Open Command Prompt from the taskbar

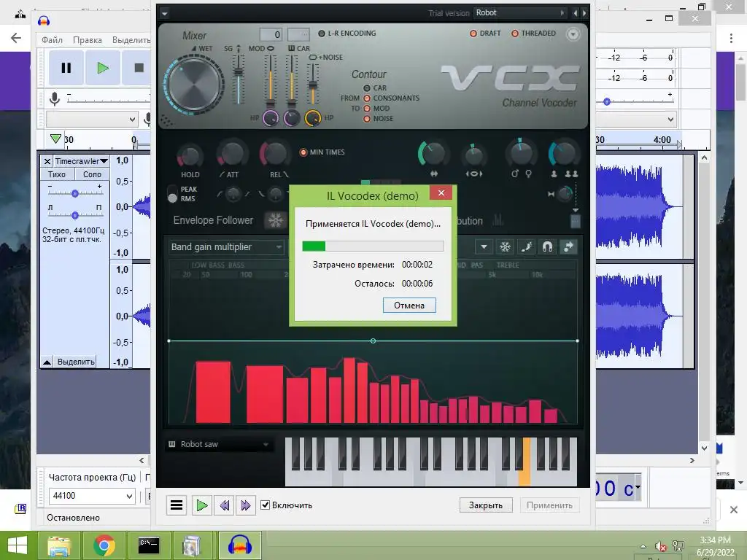(x=149, y=545)
